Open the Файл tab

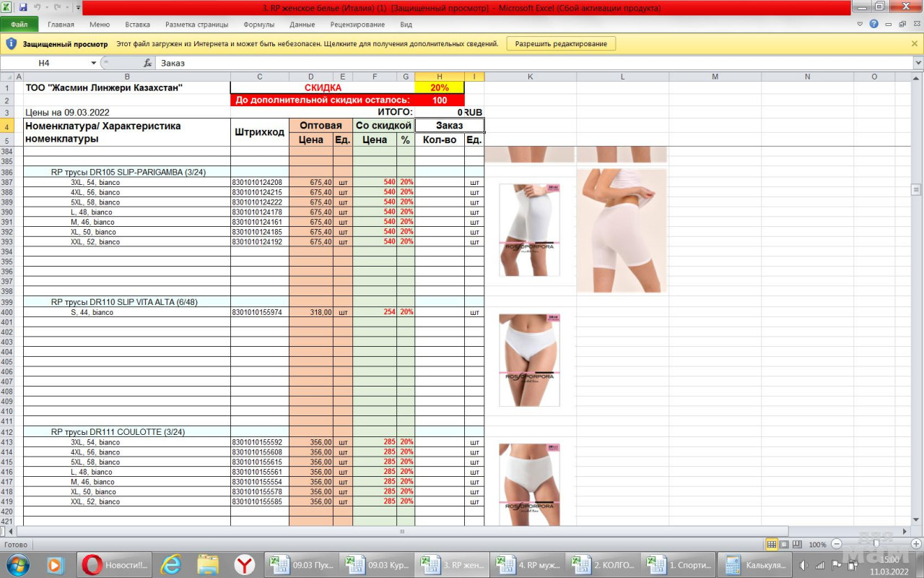pos(19,24)
